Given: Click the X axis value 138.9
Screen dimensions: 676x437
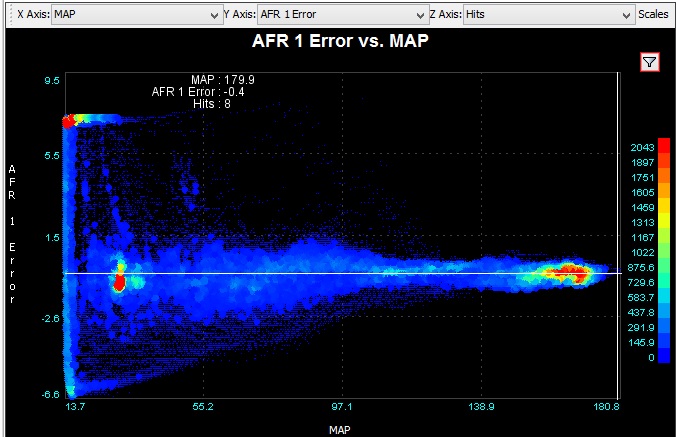Looking at the screenshot, I should pos(481,406).
